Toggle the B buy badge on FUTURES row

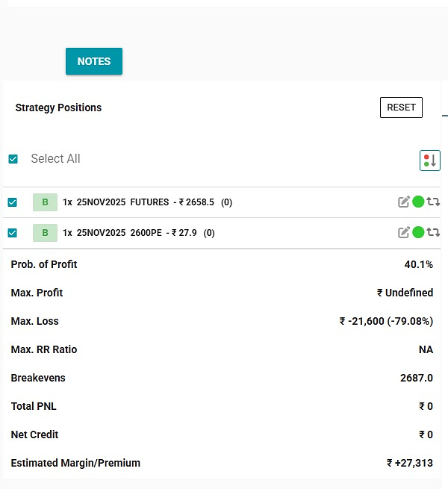pos(45,202)
